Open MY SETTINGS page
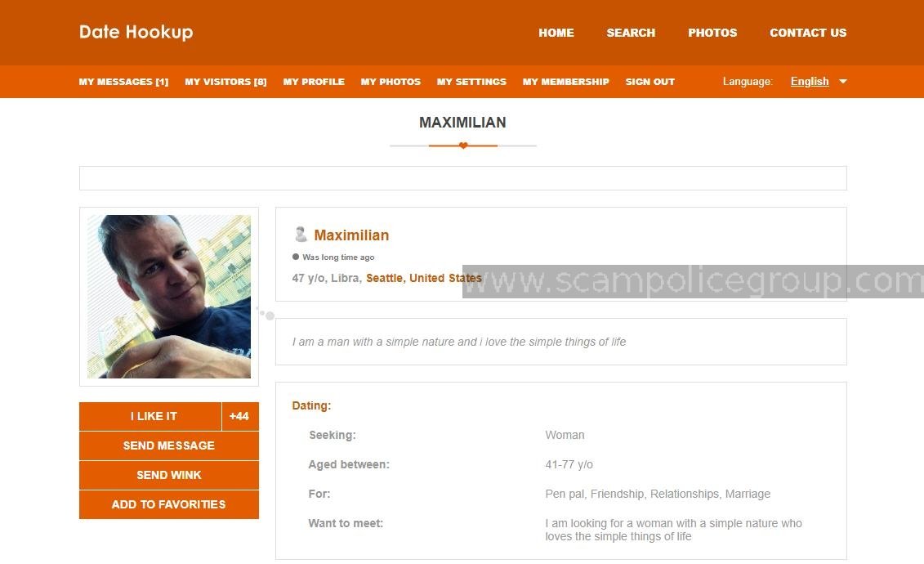 pos(471,82)
